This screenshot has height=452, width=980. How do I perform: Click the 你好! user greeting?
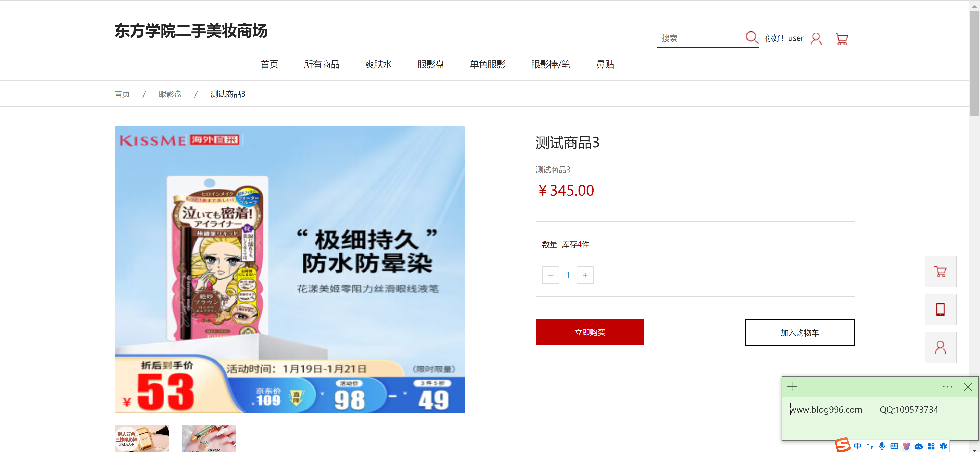pos(785,38)
